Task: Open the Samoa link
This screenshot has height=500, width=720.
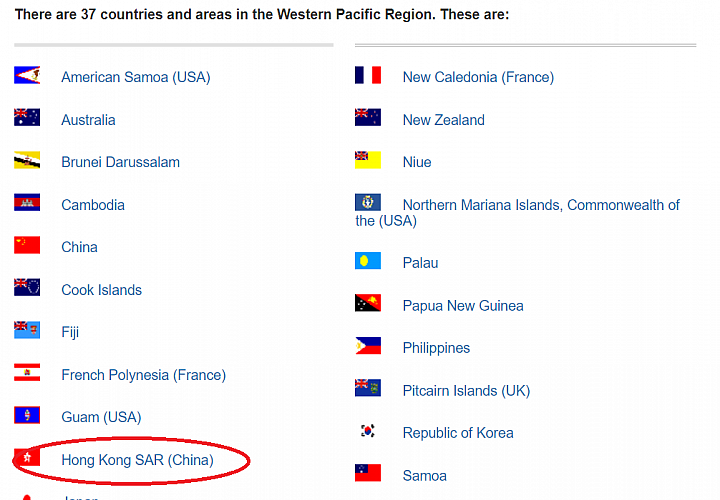Action: (x=424, y=476)
